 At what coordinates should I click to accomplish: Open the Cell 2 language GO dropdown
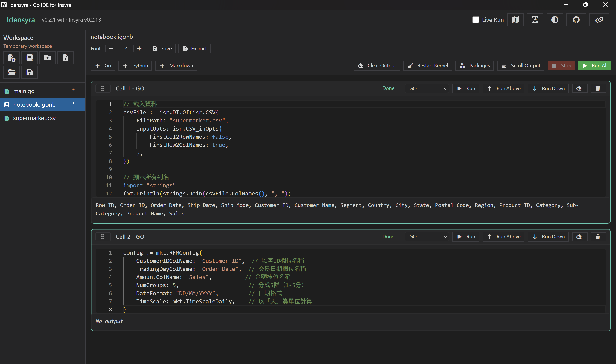pyautogui.click(x=427, y=237)
